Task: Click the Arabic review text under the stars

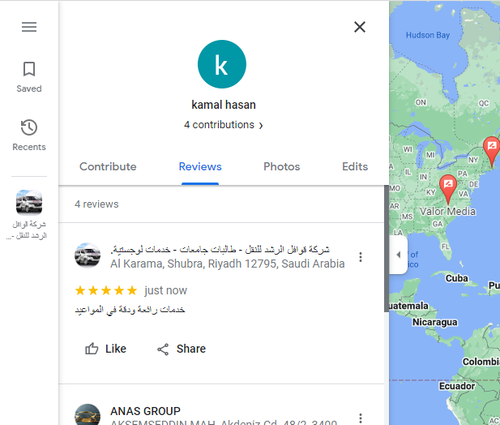Action: (x=130, y=310)
